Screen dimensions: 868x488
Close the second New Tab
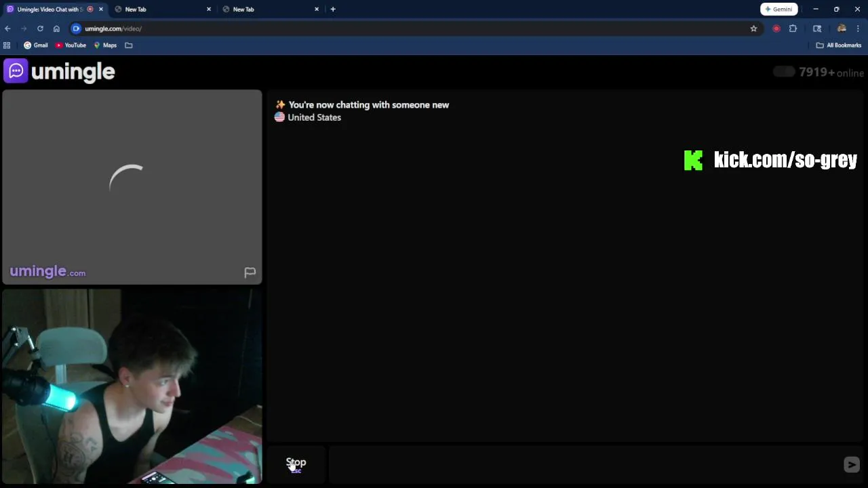click(317, 9)
